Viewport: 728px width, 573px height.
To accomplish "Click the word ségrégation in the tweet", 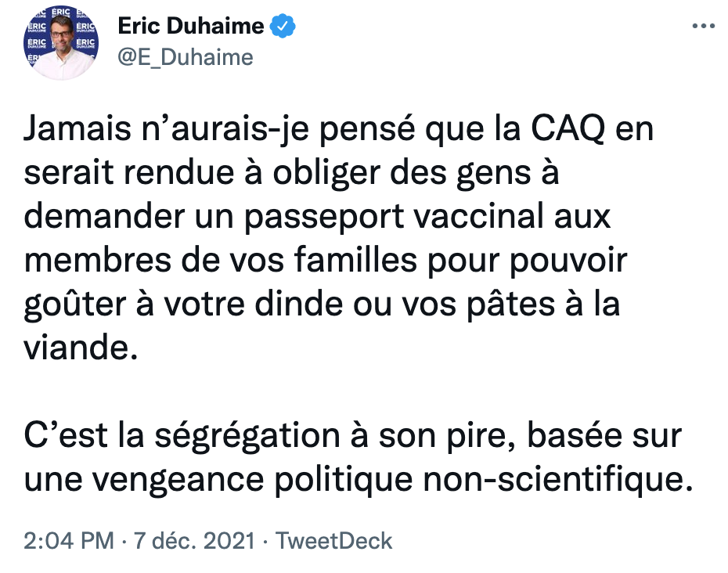I will tap(247, 436).
